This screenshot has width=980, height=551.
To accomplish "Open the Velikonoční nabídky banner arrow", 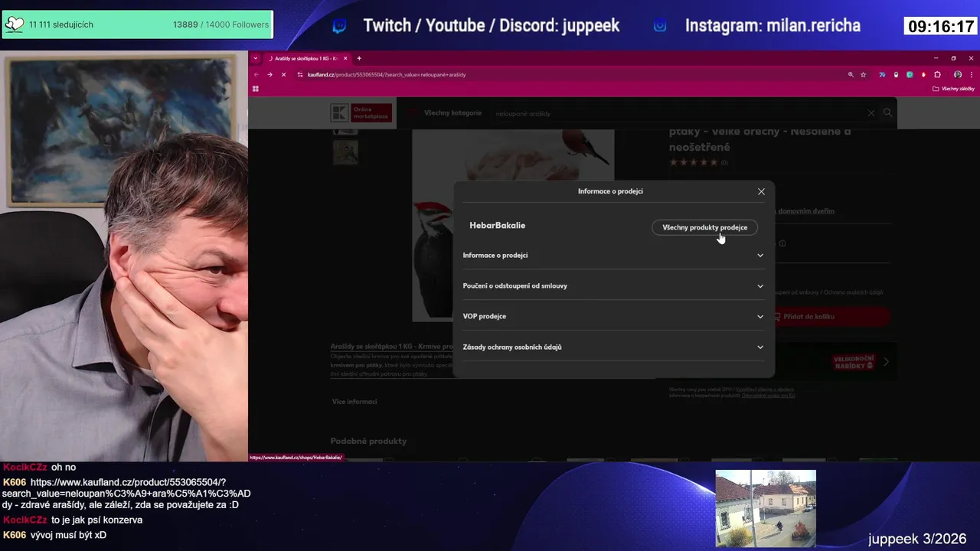I will pos(886,362).
